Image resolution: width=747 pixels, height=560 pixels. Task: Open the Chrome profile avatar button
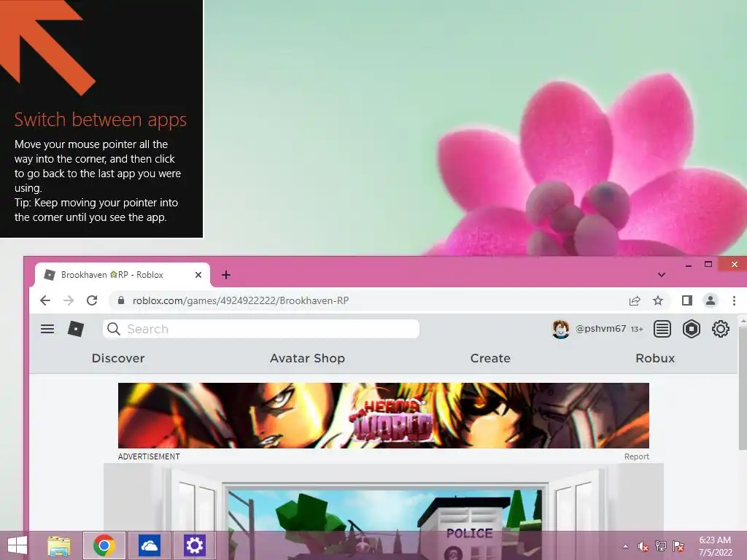(x=711, y=300)
